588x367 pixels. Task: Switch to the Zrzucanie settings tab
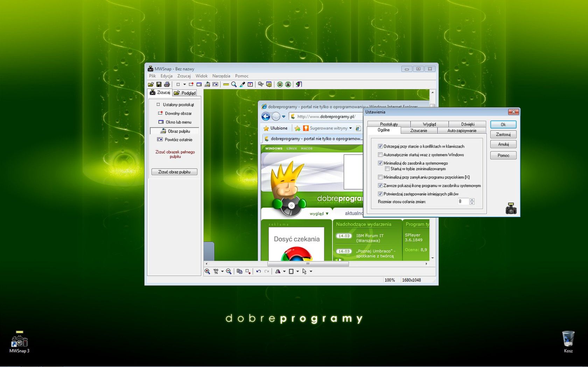tap(419, 131)
